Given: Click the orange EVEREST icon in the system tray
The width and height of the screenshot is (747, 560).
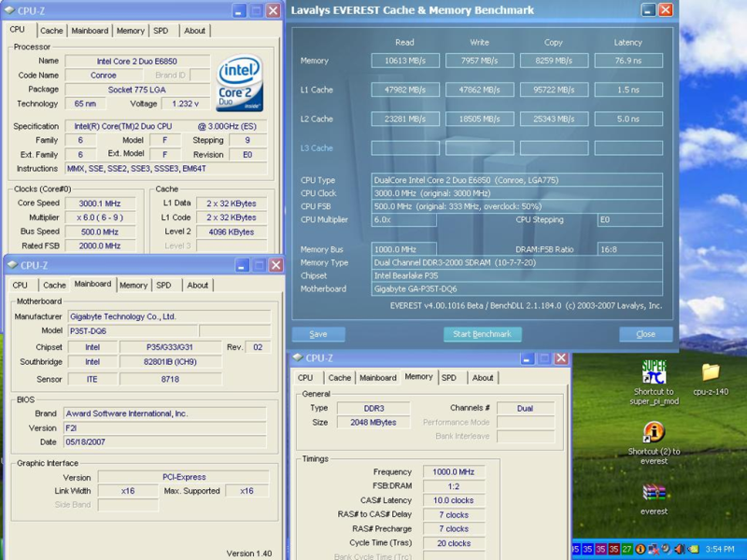Looking at the screenshot, I should click(641, 549).
